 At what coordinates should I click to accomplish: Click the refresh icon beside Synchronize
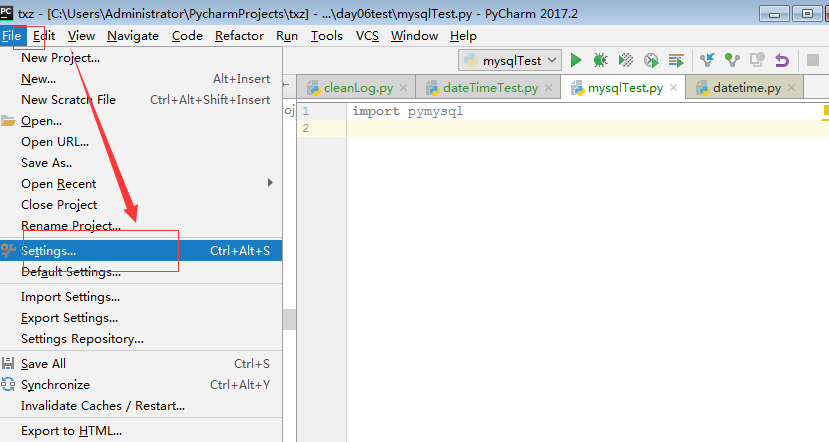pos(8,384)
